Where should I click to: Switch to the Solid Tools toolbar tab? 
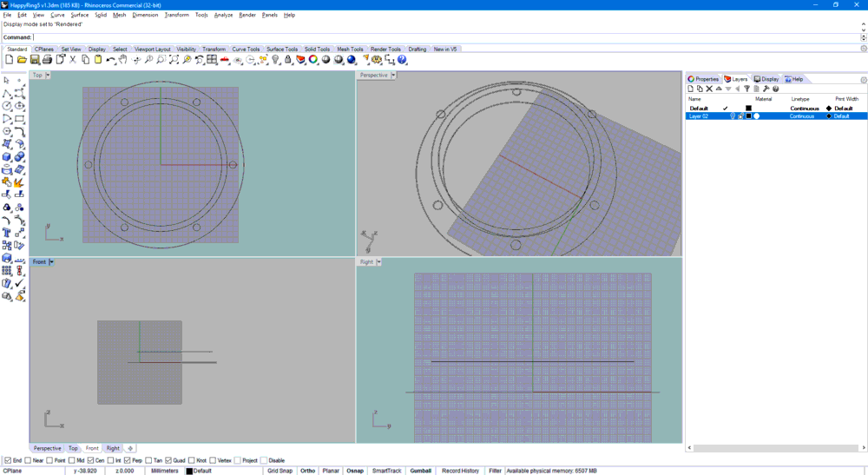(317, 49)
